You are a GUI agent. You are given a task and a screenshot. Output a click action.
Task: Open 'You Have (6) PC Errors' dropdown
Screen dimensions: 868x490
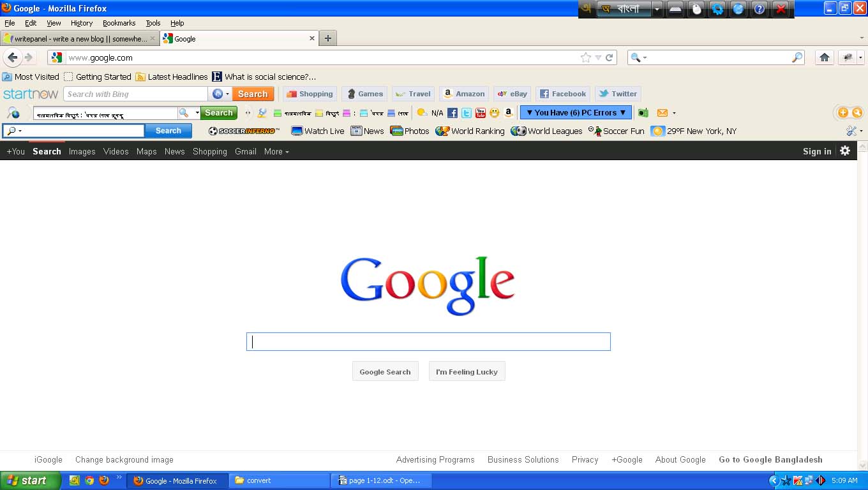576,113
